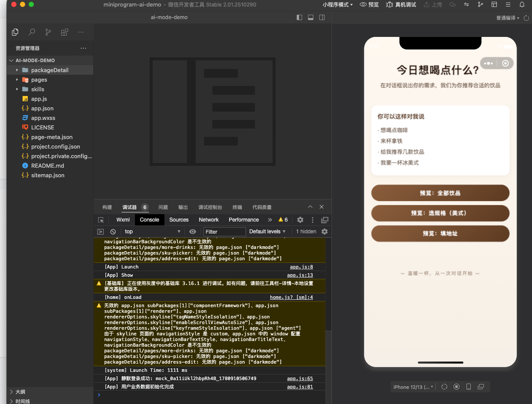The image size is (532, 404).
Task: Expand the 时间线 timeline section
Action: [50, 401]
